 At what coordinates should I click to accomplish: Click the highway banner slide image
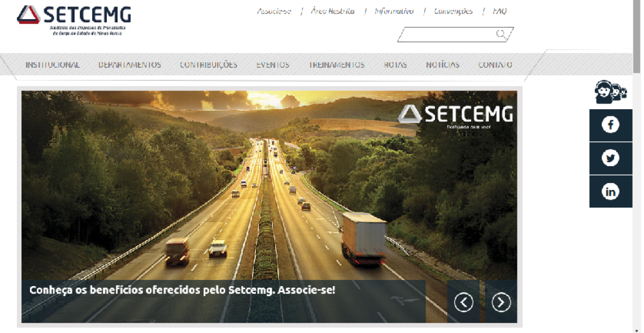click(x=269, y=185)
